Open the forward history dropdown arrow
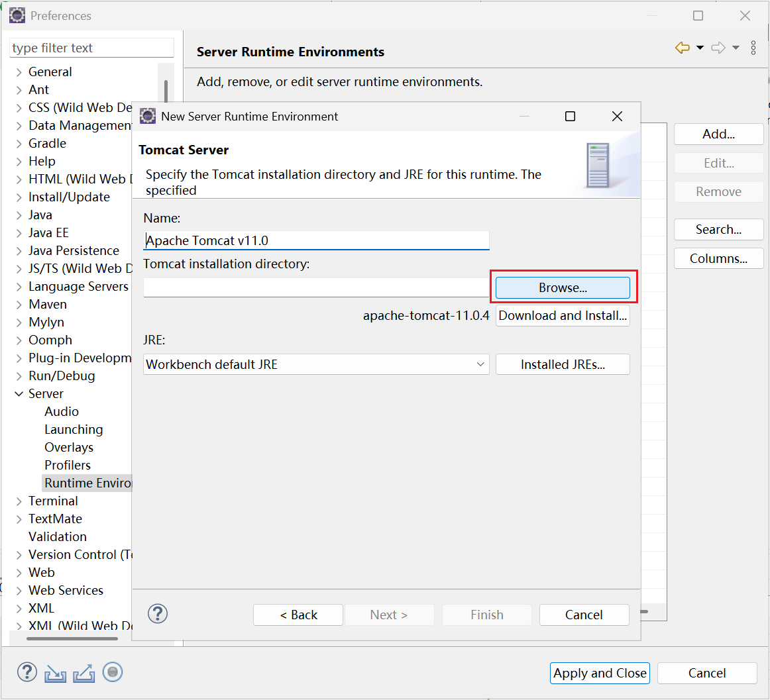The width and height of the screenshot is (770, 700). point(736,48)
